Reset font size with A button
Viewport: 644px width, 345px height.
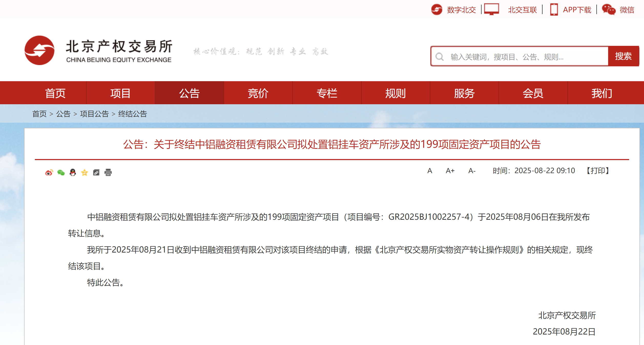(x=430, y=171)
